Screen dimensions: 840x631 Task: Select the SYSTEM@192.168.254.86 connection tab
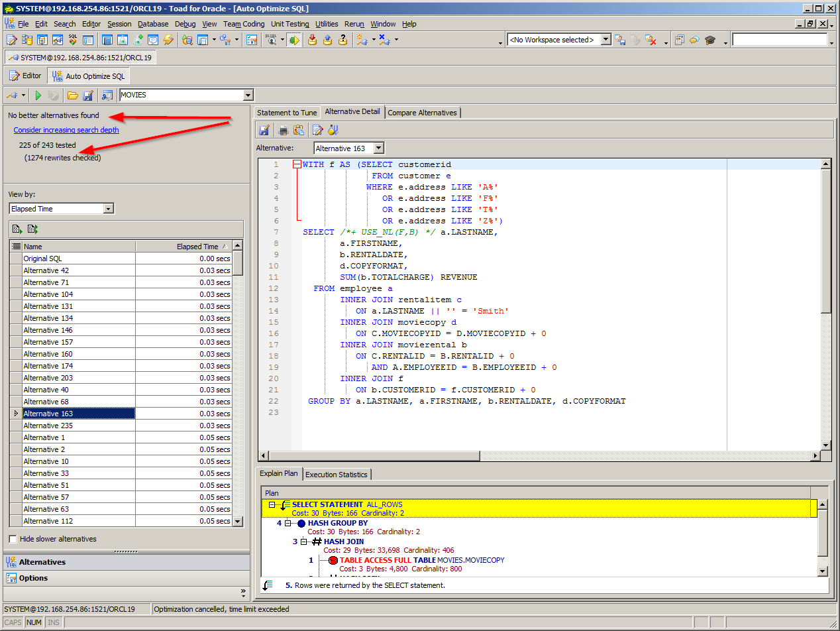[80, 58]
